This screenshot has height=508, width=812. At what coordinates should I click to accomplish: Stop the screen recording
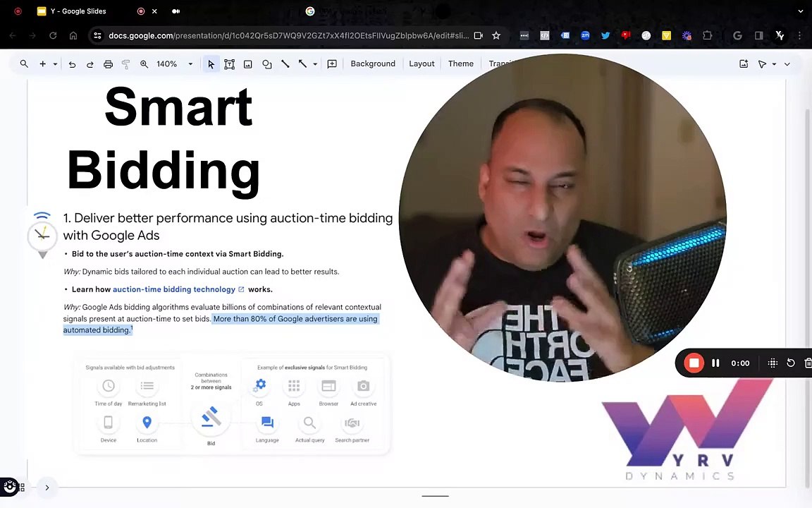pyautogui.click(x=694, y=363)
